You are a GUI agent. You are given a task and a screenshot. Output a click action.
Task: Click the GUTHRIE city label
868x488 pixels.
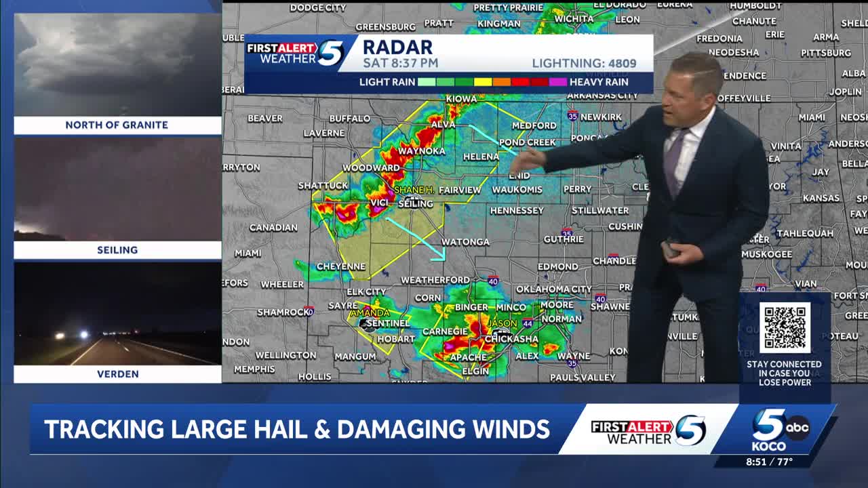coord(564,239)
